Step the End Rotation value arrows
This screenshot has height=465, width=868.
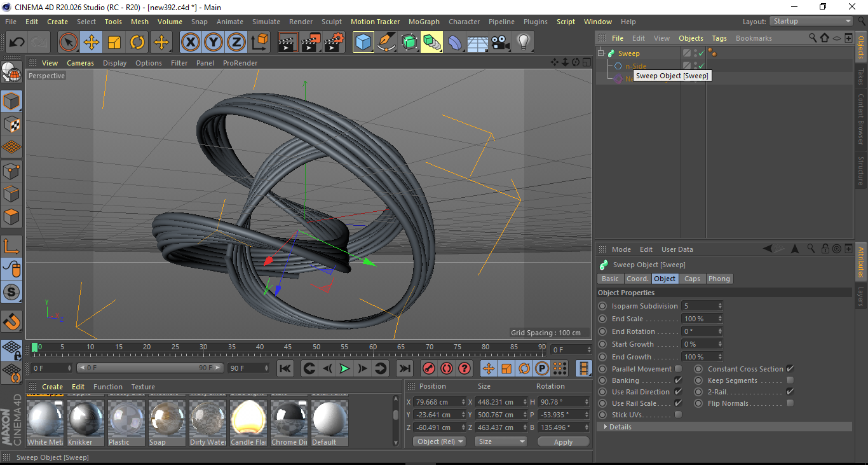click(x=720, y=331)
